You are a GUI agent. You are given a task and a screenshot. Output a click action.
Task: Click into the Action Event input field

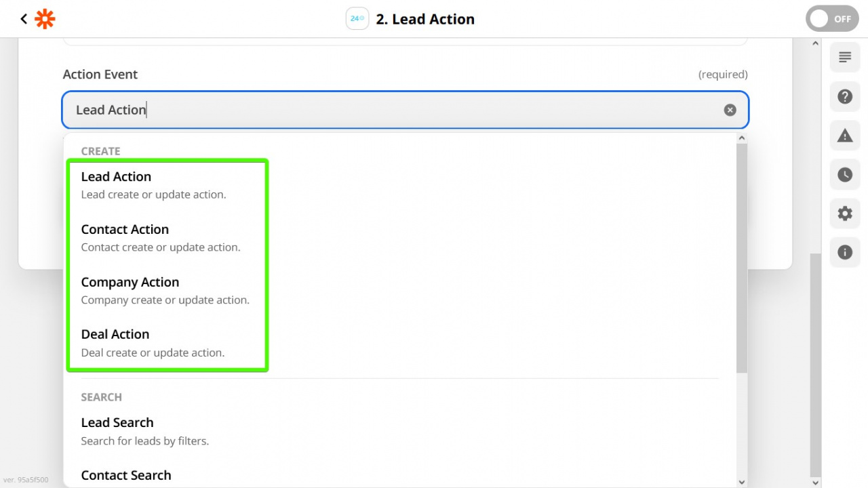406,110
